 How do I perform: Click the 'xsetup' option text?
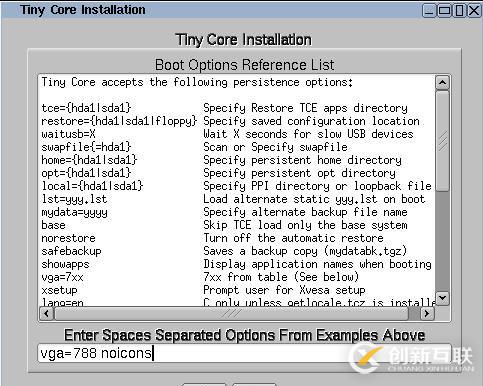point(59,290)
